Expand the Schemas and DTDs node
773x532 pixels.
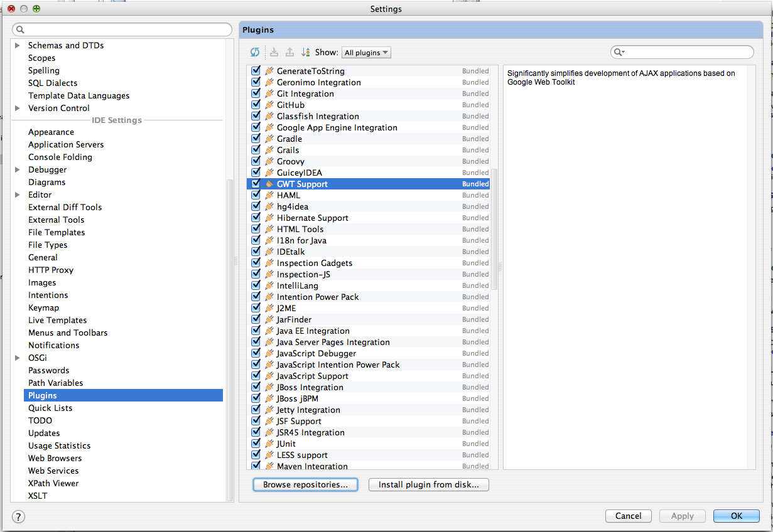click(17, 45)
